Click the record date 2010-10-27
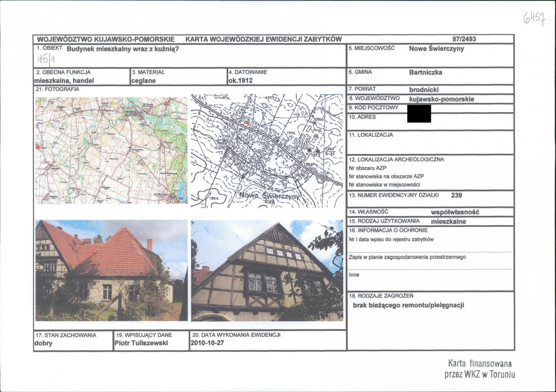The image size is (556, 392). point(207,343)
